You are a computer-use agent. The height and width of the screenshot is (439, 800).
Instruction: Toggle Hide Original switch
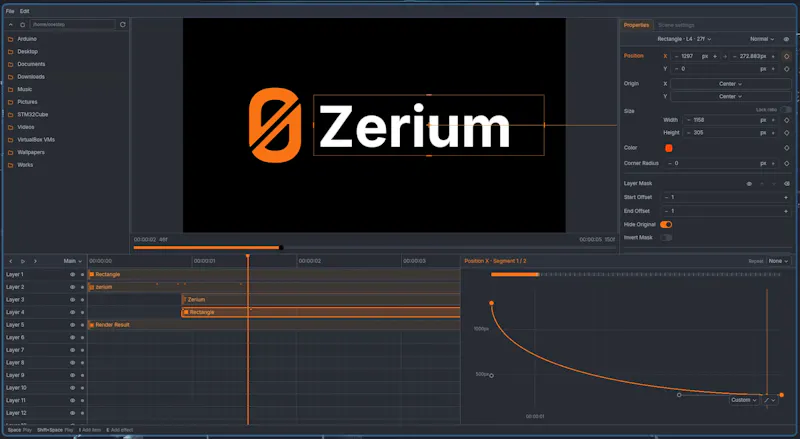click(x=666, y=225)
